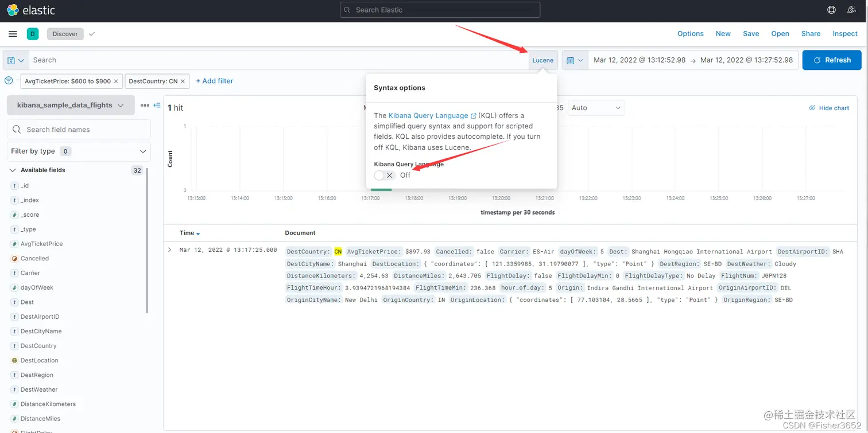Open the newsfeed party icon in header
Image resolution: width=868 pixels, height=433 pixels.
(x=852, y=10)
